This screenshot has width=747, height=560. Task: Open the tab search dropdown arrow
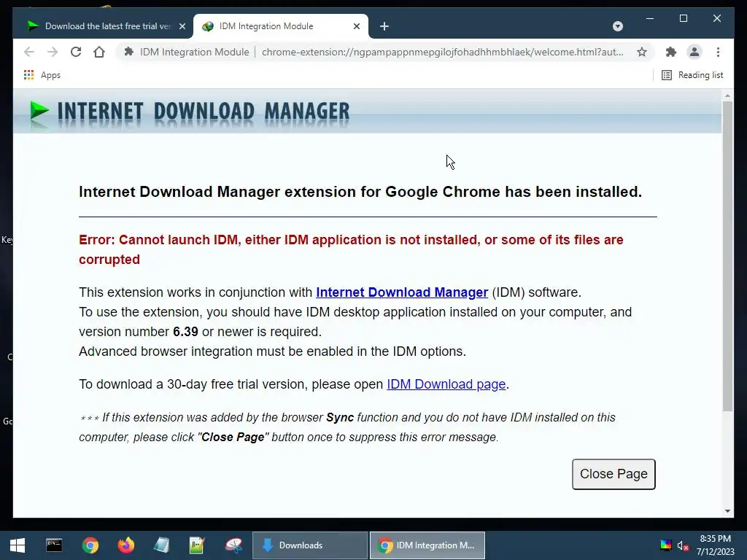point(617,26)
